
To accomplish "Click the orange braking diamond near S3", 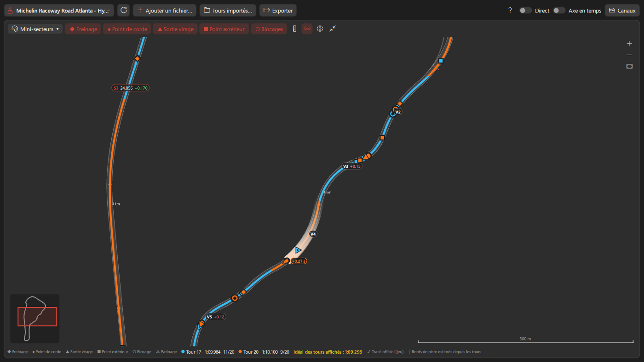I will [x=137, y=58].
